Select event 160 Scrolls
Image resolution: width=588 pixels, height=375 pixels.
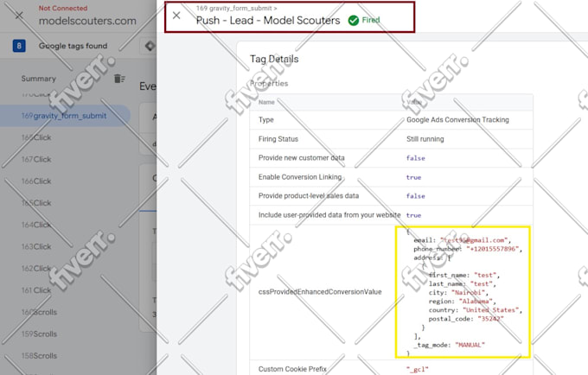[39, 312]
